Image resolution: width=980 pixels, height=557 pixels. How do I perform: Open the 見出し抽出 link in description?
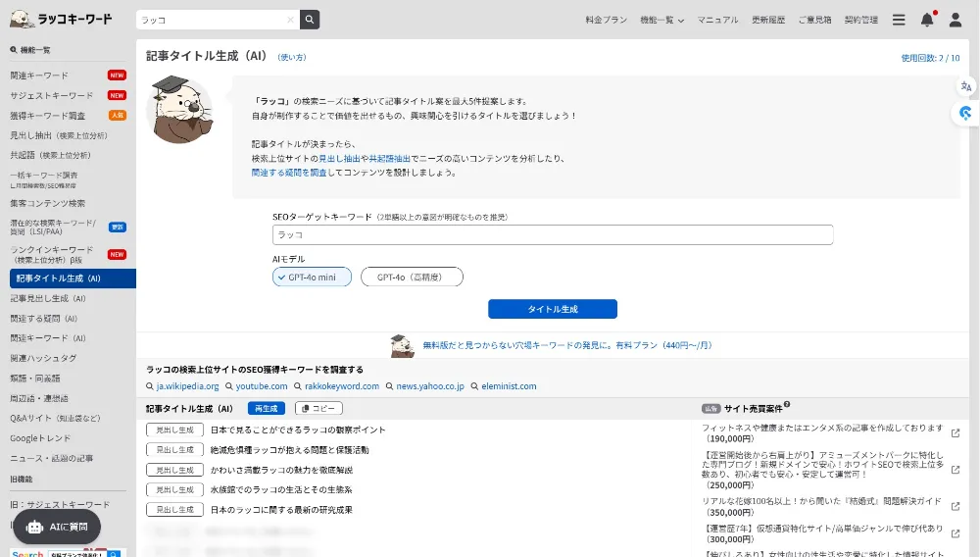[x=339, y=159]
